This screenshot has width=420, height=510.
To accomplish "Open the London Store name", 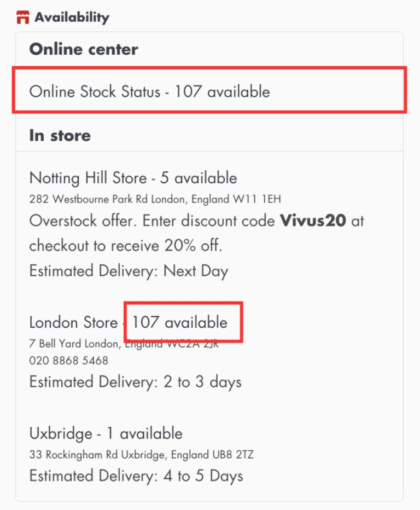I will (73, 323).
